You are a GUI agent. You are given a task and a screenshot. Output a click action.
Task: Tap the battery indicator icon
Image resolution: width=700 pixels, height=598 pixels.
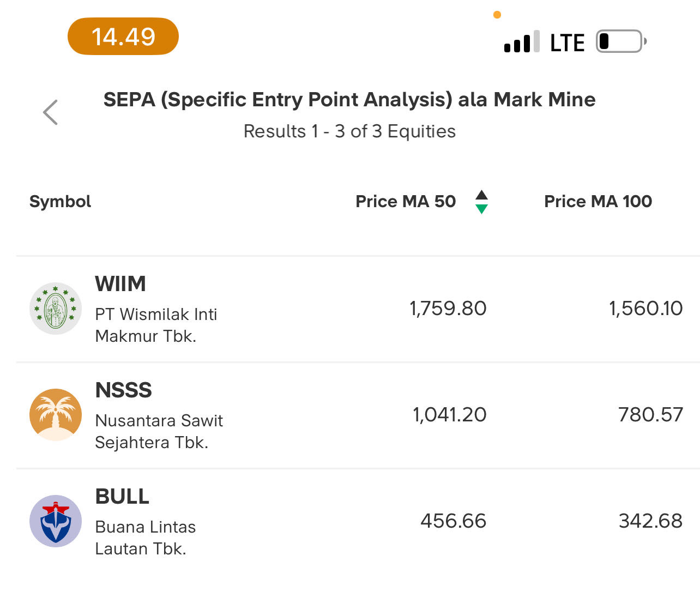pos(621,41)
